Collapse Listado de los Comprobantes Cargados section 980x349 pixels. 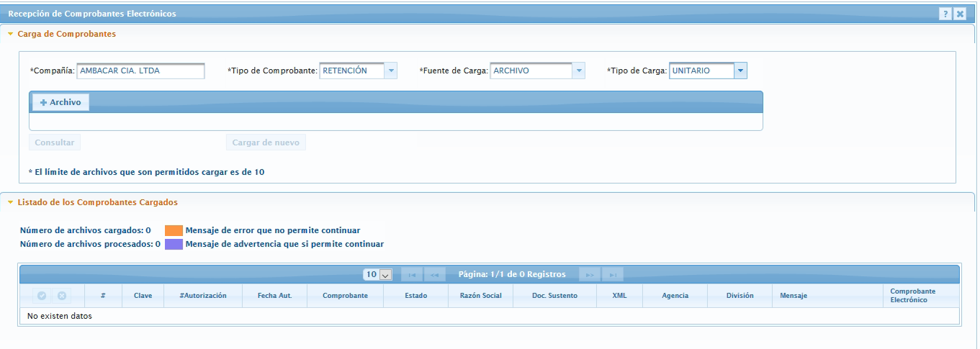click(x=11, y=203)
